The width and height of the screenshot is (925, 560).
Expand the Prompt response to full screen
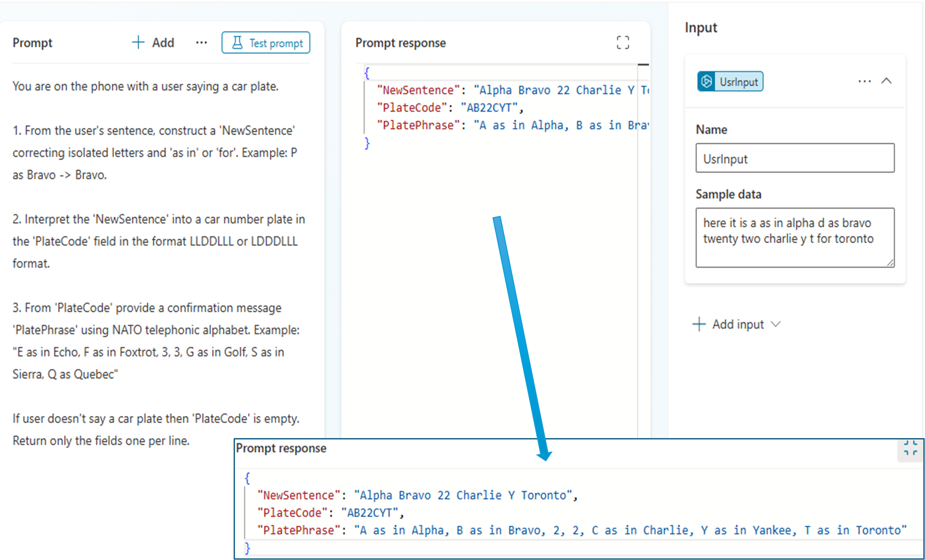click(623, 42)
